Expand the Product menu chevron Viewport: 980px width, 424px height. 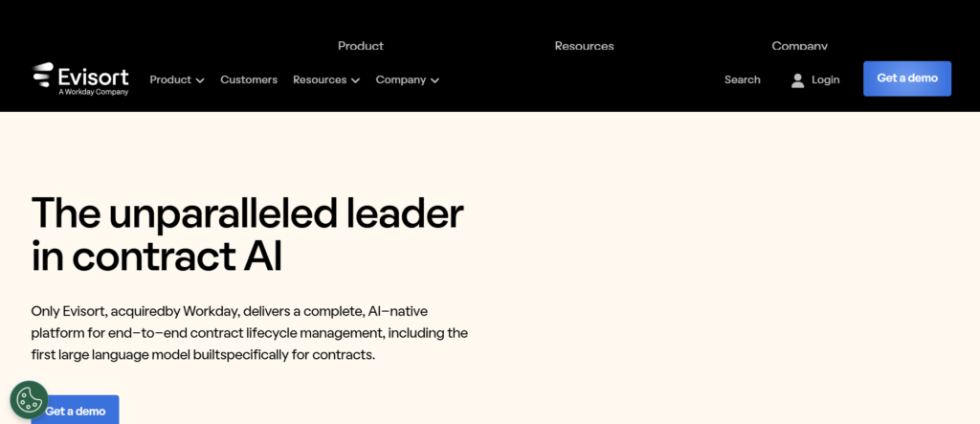click(200, 80)
